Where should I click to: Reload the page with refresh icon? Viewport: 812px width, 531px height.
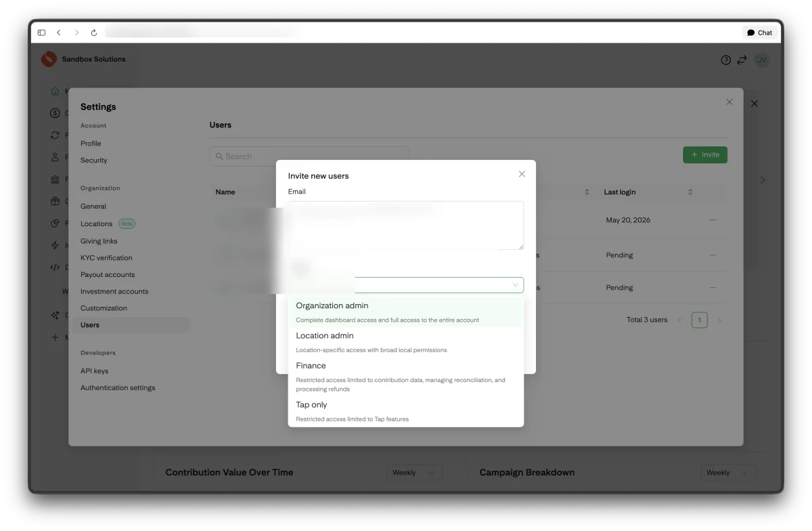[94, 33]
